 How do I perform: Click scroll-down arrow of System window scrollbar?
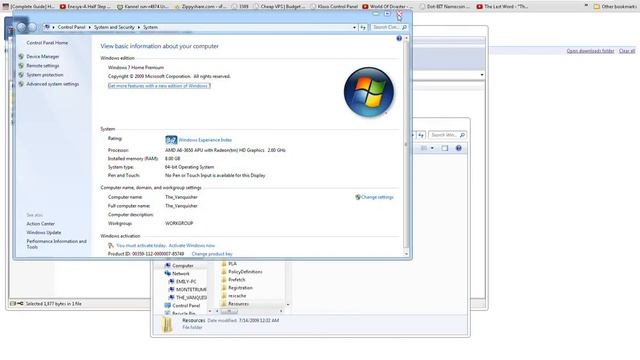pyautogui.click(x=406, y=254)
